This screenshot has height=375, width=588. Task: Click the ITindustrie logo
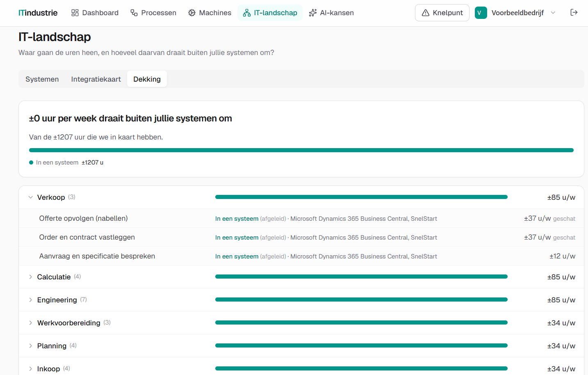point(38,13)
